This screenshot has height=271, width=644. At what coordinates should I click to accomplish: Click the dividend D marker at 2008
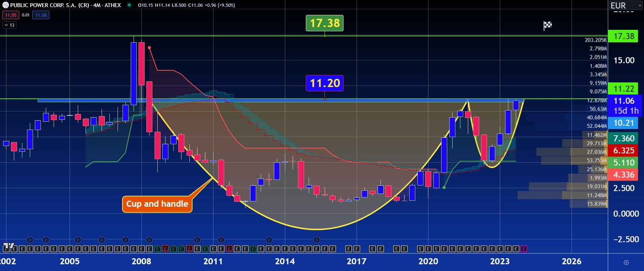[150, 240]
